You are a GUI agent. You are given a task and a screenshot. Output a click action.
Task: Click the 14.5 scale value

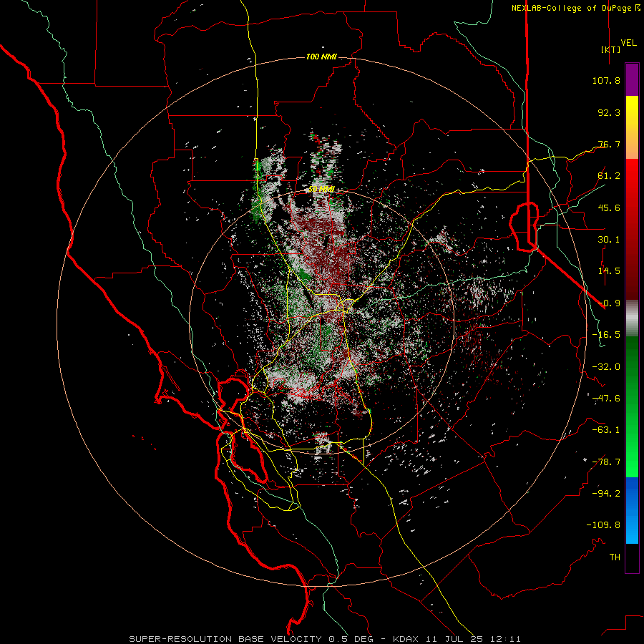click(x=609, y=271)
